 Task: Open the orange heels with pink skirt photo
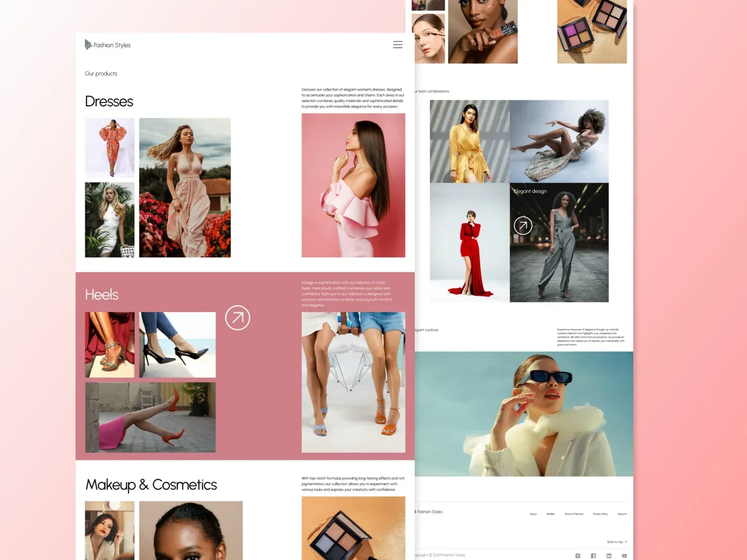coord(150,418)
